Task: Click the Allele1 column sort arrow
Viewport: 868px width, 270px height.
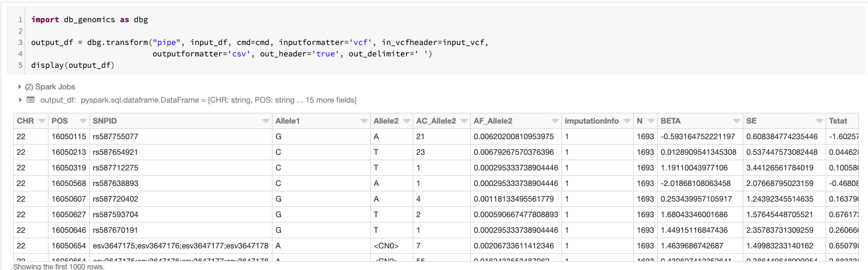Action: 364,121
